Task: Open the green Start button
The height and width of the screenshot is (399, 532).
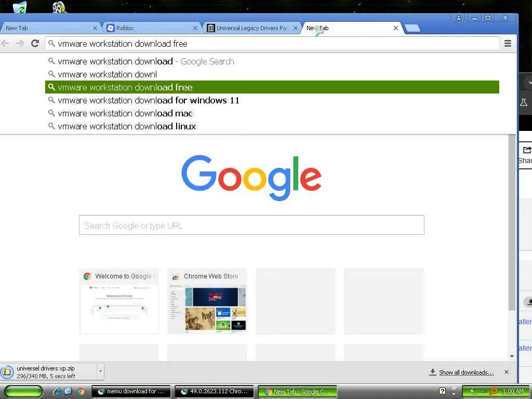Action: pyautogui.click(x=23, y=392)
